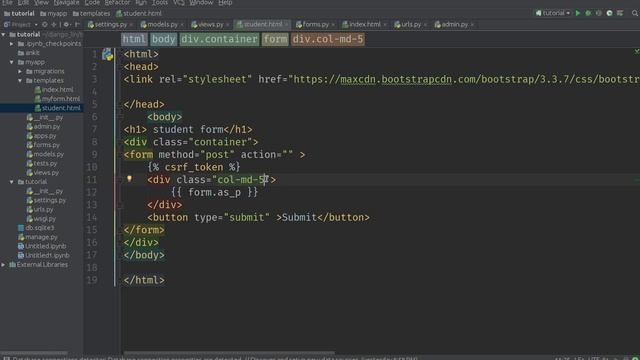Click myapp in the navigation bar
This screenshot has width=640, height=360.
53,13
